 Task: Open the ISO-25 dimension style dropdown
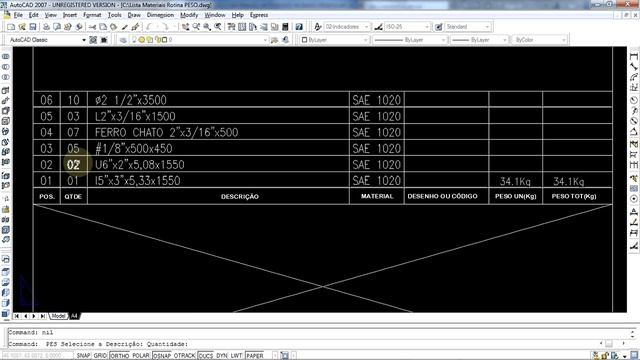[x=427, y=27]
